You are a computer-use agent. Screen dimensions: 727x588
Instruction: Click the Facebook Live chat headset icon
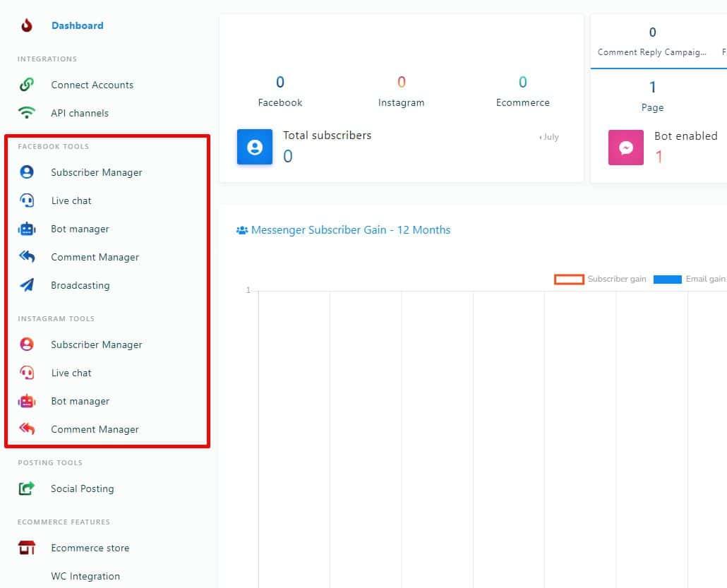[x=27, y=200]
